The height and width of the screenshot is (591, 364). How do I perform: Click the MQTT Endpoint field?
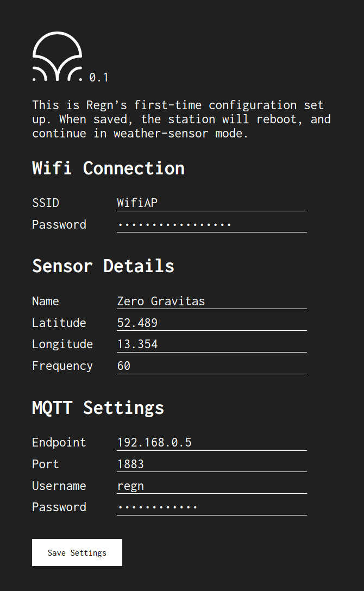point(212,442)
